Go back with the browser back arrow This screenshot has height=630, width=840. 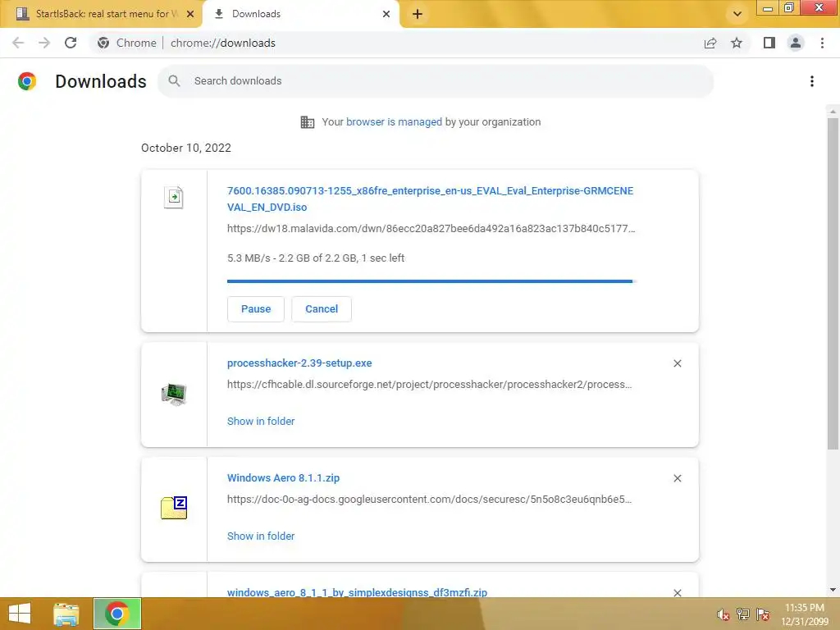(18, 43)
